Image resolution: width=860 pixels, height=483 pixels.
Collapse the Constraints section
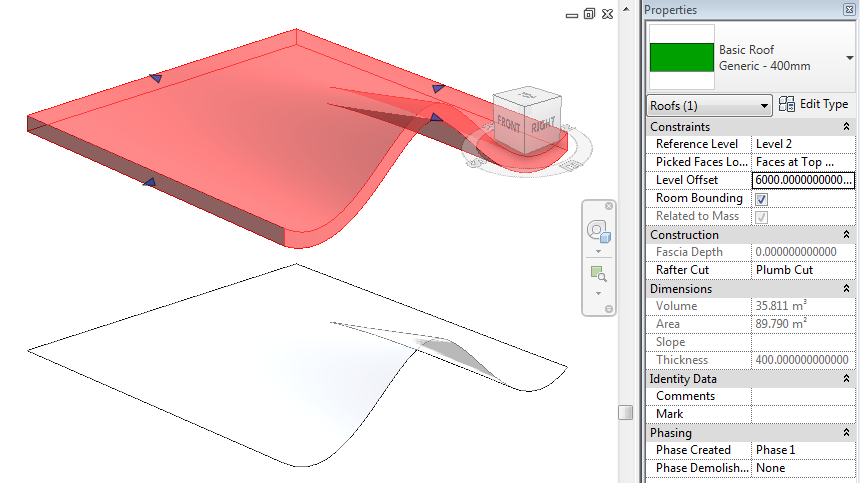[x=846, y=127]
